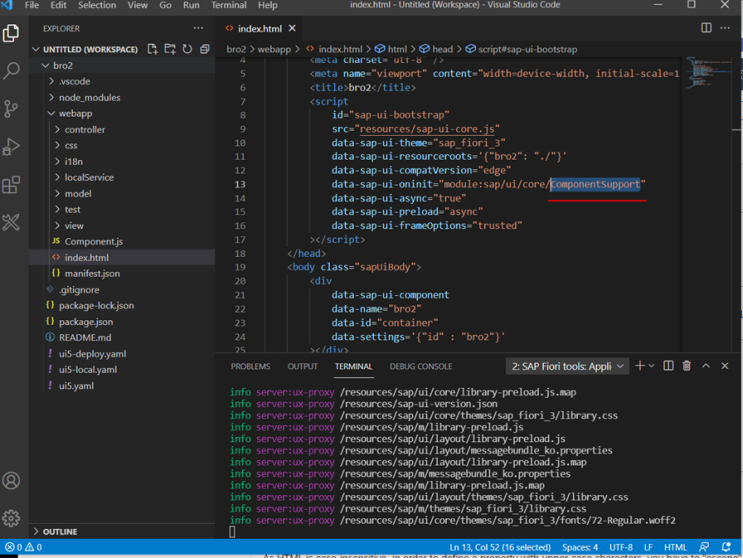This screenshot has height=558, width=743.
Task: Close the terminal panel
Action: click(x=725, y=366)
